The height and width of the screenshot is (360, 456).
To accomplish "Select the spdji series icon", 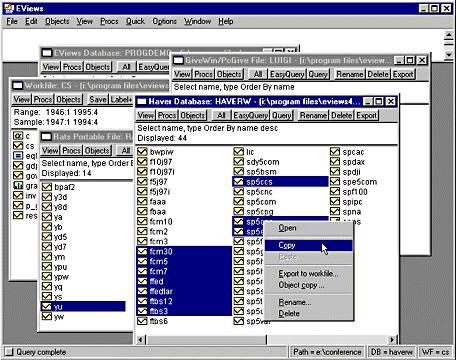I will 335,172.
